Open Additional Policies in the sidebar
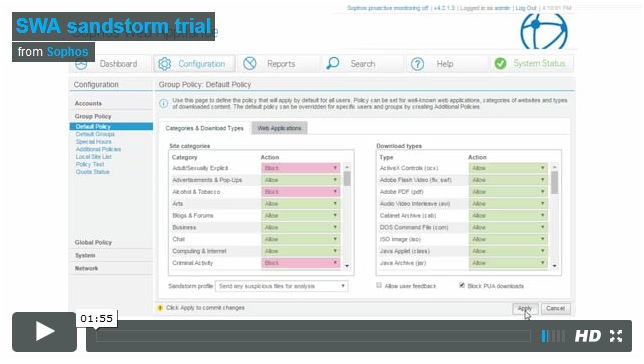 pyautogui.click(x=98, y=149)
